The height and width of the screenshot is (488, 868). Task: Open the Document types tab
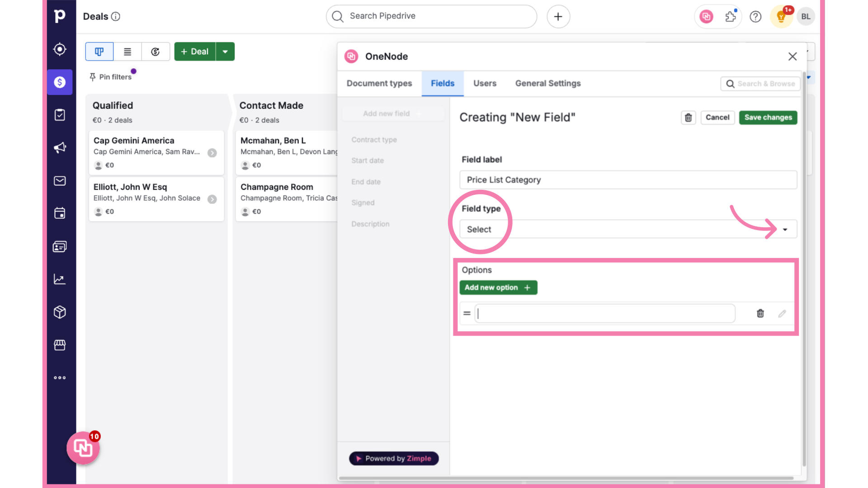pyautogui.click(x=379, y=84)
